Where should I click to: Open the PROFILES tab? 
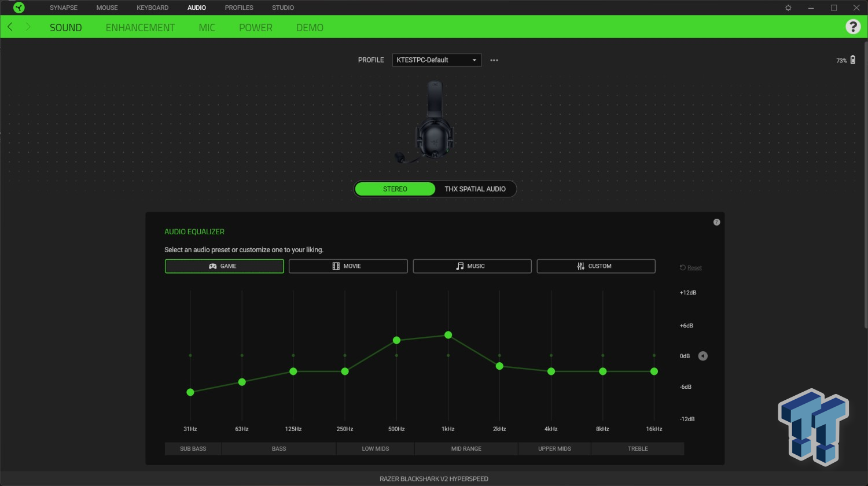(x=239, y=8)
